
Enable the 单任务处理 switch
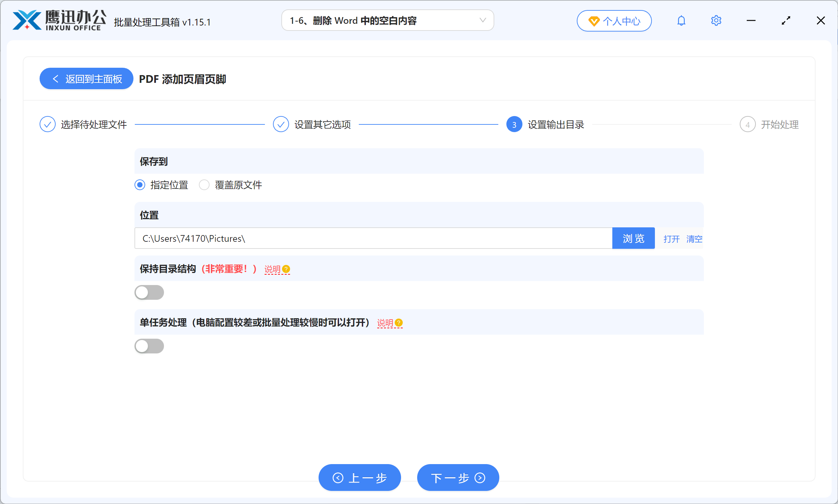point(149,346)
